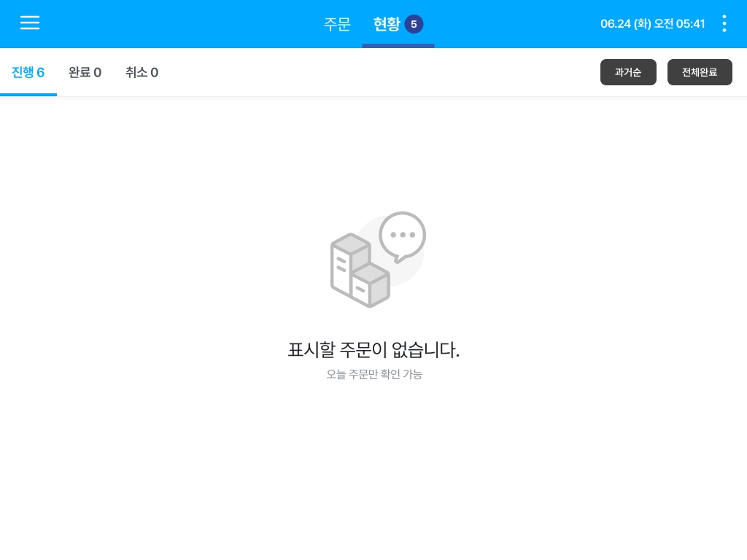The image size is (747, 560).
Task: Show 진행 6 orders list
Action: 28,72
